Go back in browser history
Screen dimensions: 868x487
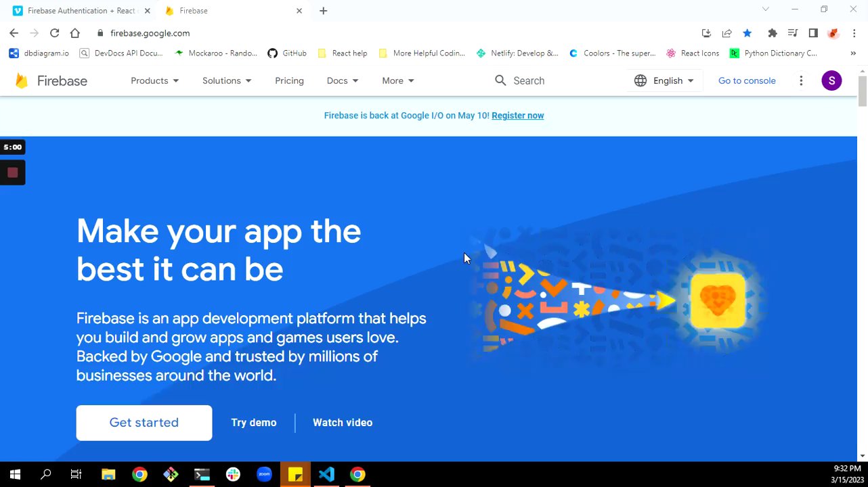tap(14, 33)
